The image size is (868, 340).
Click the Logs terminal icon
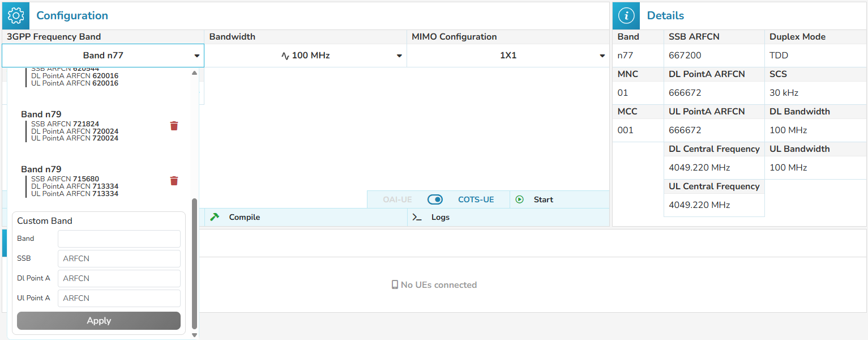417,217
